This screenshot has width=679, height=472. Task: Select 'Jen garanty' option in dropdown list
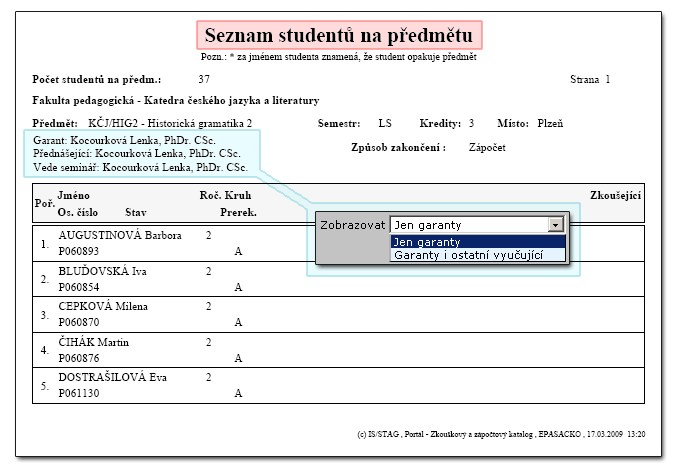(478, 242)
